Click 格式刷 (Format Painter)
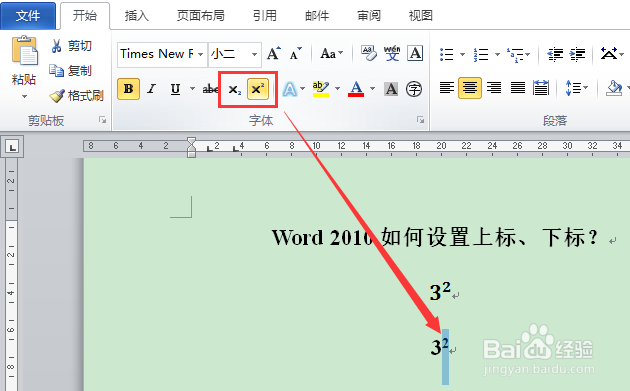The image size is (630, 391). (x=77, y=96)
